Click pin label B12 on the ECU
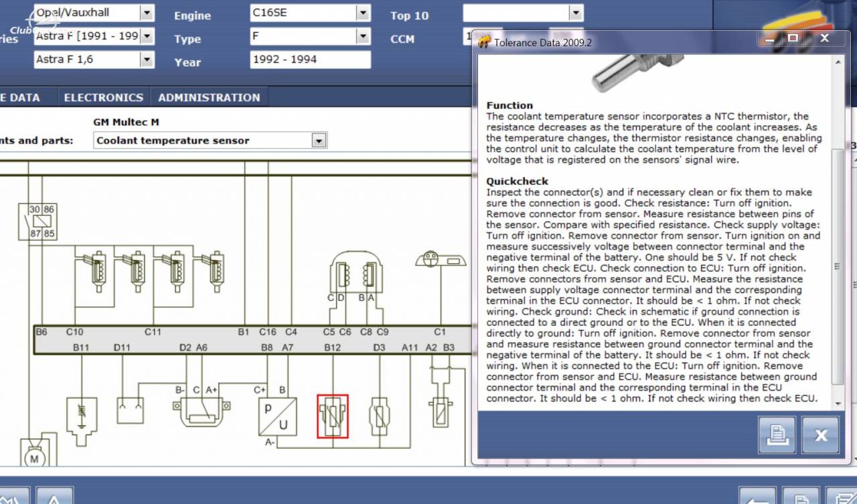Image resolution: width=857 pixels, height=504 pixels. [x=333, y=347]
